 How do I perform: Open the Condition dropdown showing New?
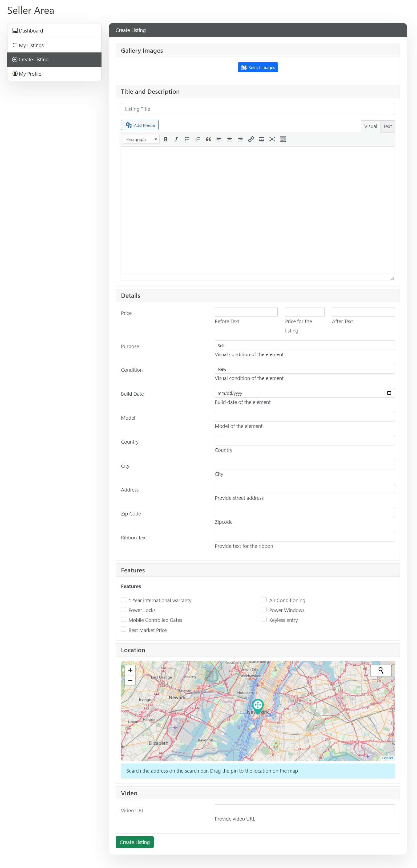tap(305, 369)
